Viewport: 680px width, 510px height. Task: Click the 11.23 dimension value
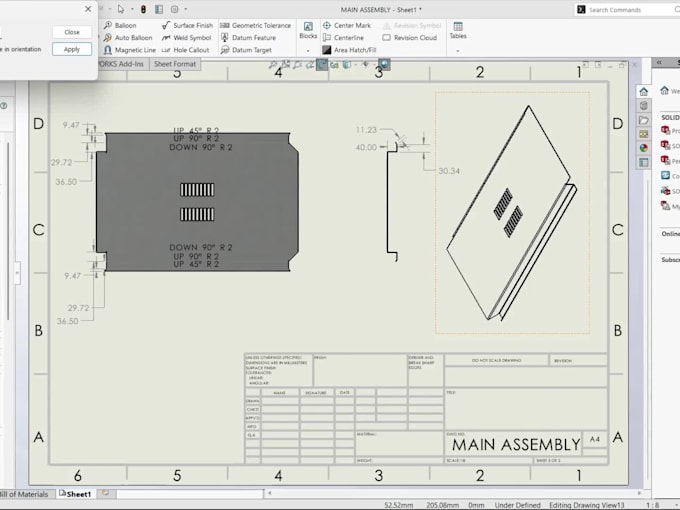click(x=366, y=130)
